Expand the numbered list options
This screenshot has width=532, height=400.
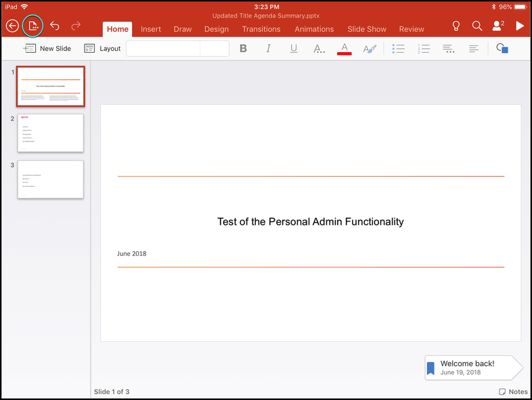tap(424, 49)
